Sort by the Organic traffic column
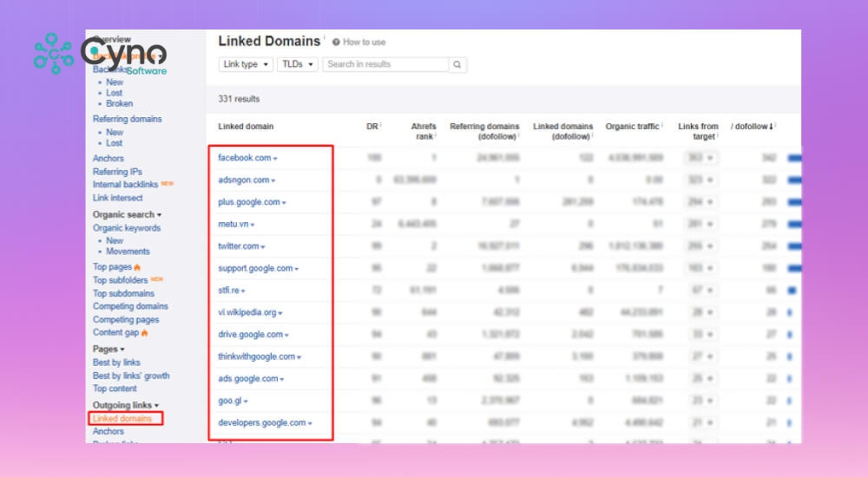868x477 pixels. pyautogui.click(x=634, y=127)
